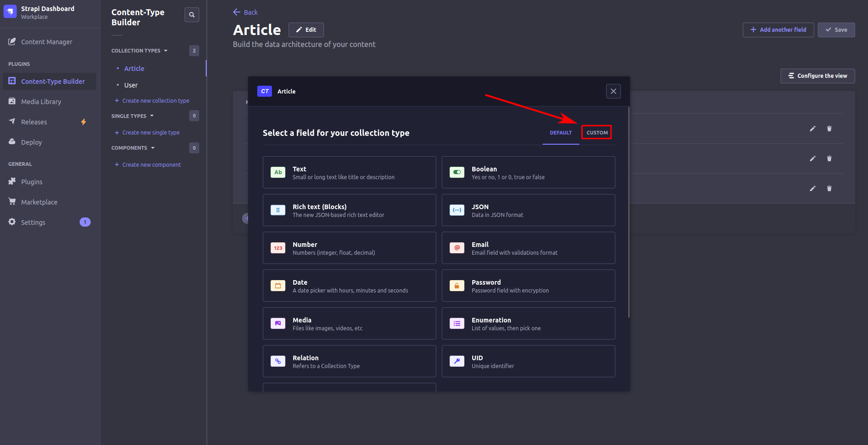Select the Enumeration field type
This screenshot has height=445, width=868.
(528, 323)
